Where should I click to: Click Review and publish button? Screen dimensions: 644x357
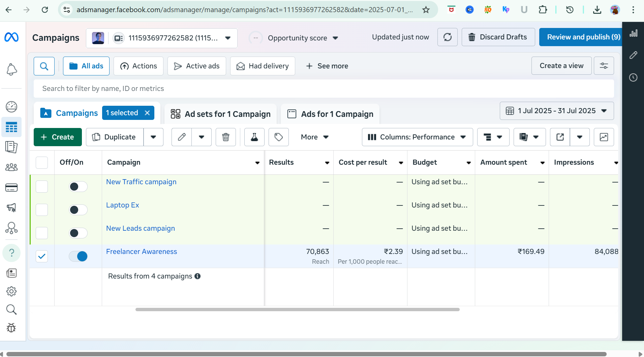[583, 37]
